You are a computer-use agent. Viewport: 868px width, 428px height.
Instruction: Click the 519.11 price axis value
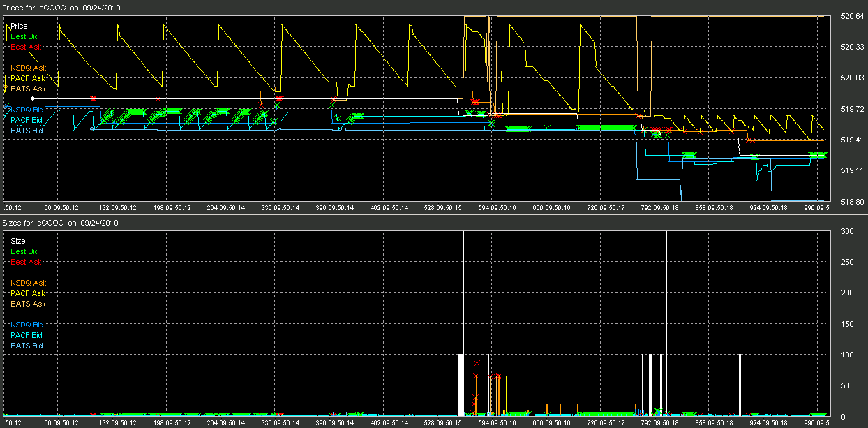pyautogui.click(x=853, y=171)
